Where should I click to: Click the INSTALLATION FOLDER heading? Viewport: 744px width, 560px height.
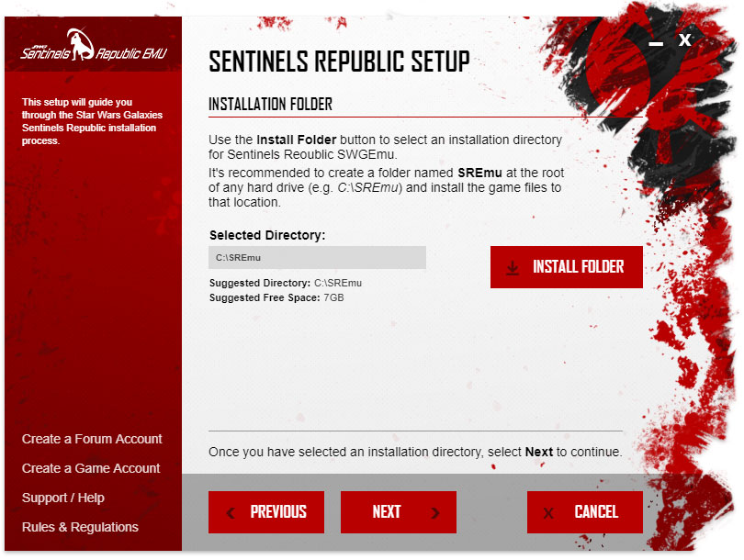(x=271, y=105)
